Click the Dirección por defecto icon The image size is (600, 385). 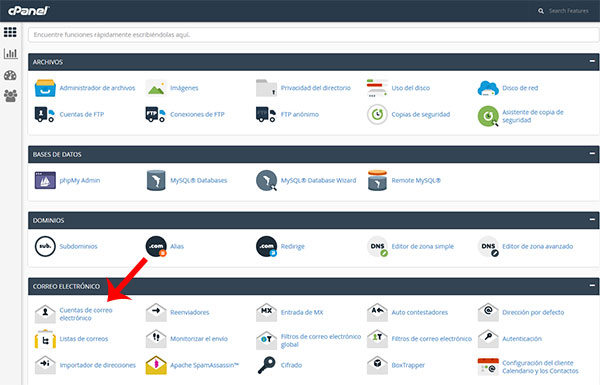[x=488, y=312]
